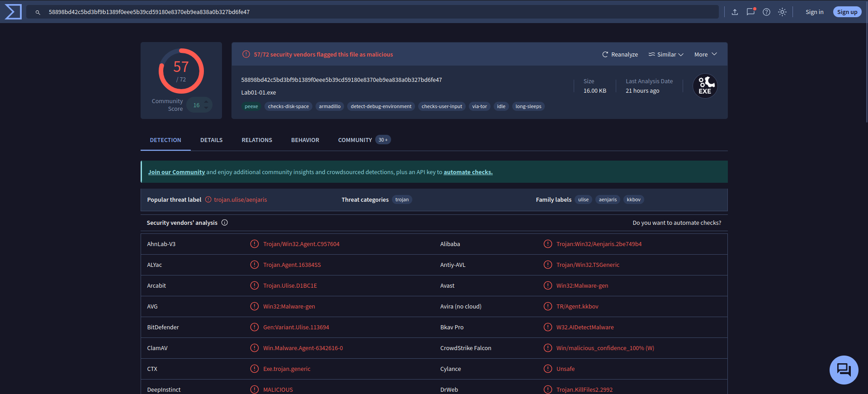Click the alert icon in BitDefender row
Screen dimensions: 868x394
255,327
